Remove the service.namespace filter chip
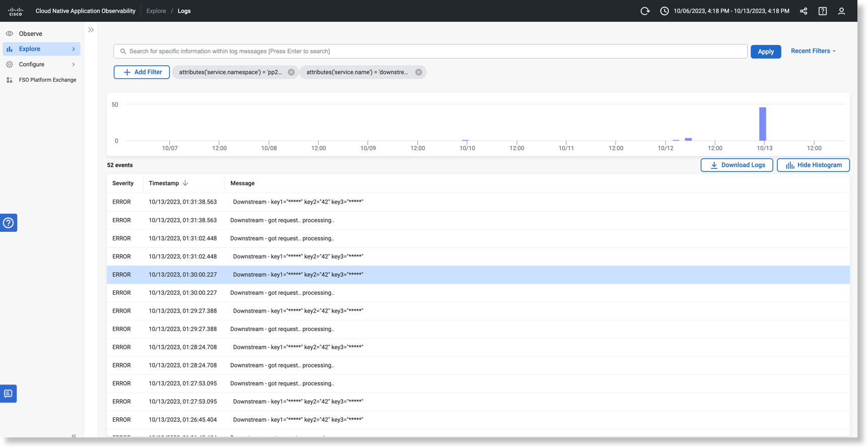The height and width of the screenshot is (448, 868). [291, 73]
